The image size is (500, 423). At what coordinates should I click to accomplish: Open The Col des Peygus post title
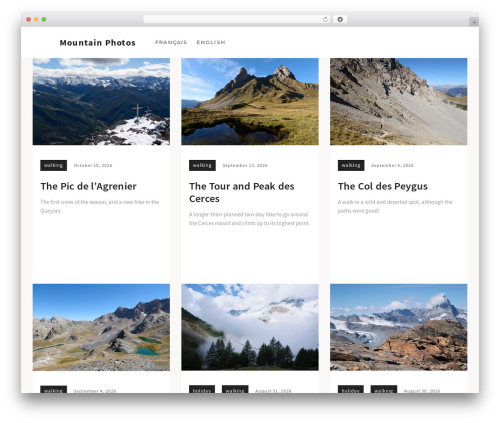(383, 186)
